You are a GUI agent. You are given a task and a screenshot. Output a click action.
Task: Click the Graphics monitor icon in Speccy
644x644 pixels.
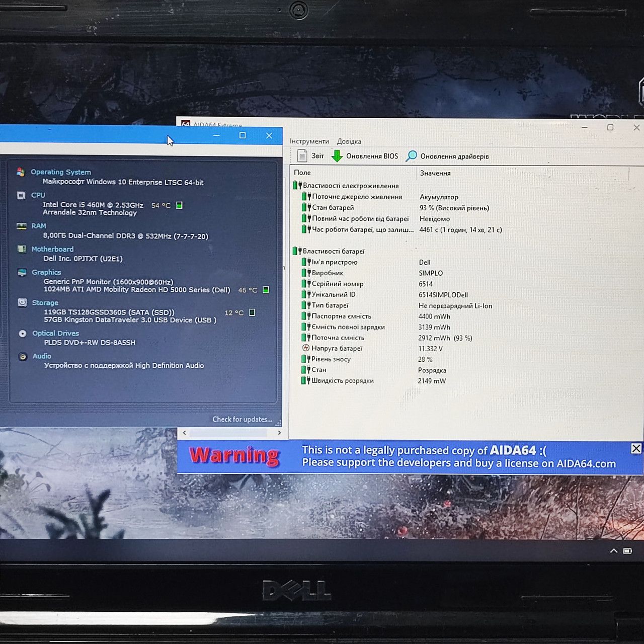(x=22, y=272)
